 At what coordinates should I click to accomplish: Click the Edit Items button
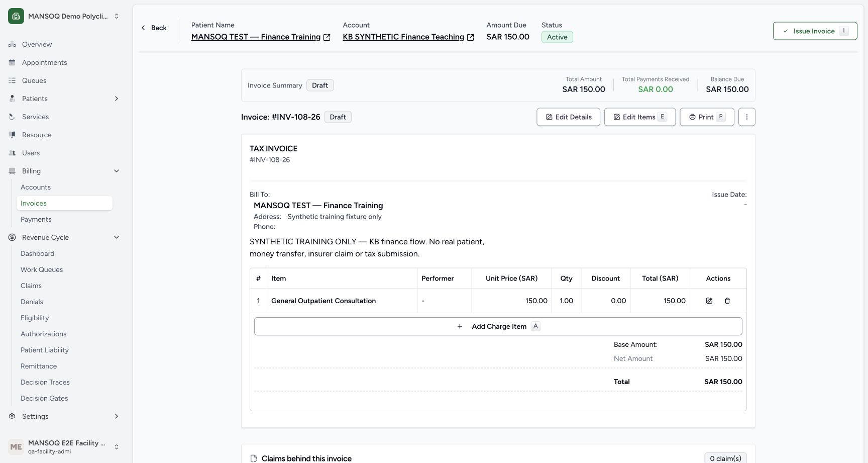(639, 117)
